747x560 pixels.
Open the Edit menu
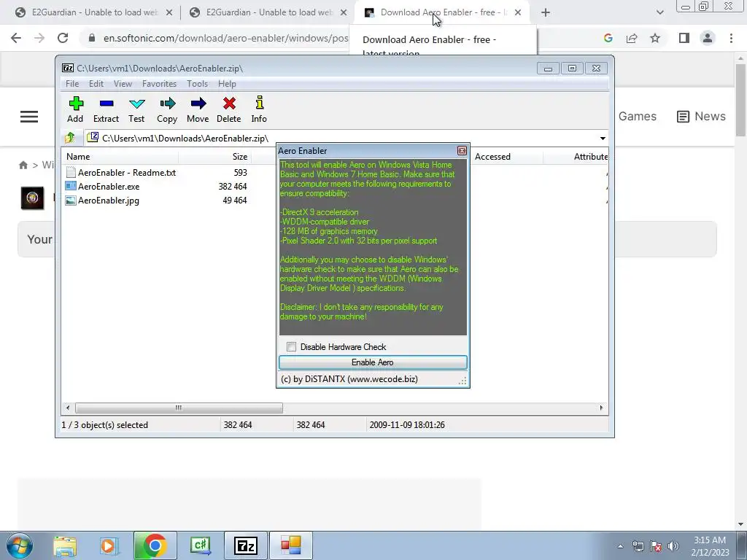pos(96,84)
